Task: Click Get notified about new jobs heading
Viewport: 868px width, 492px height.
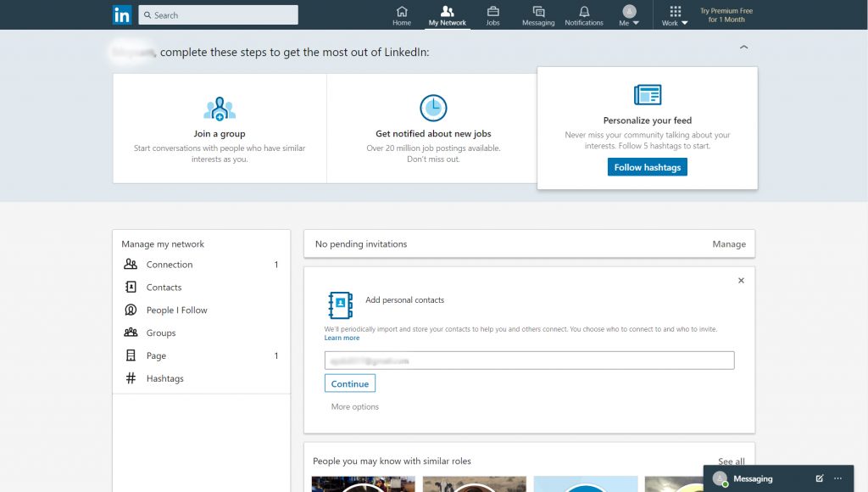Action: point(433,133)
